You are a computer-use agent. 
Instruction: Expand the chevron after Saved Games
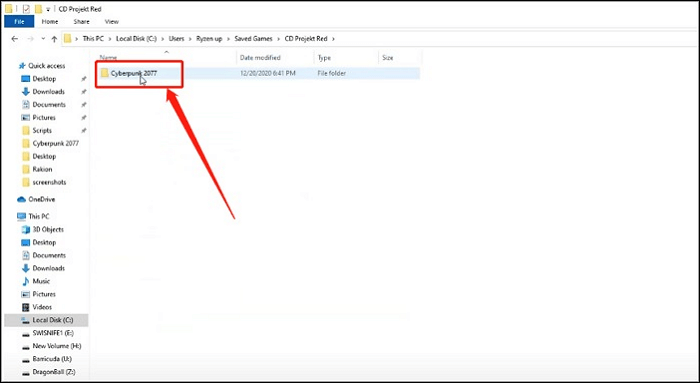click(x=278, y=39)
